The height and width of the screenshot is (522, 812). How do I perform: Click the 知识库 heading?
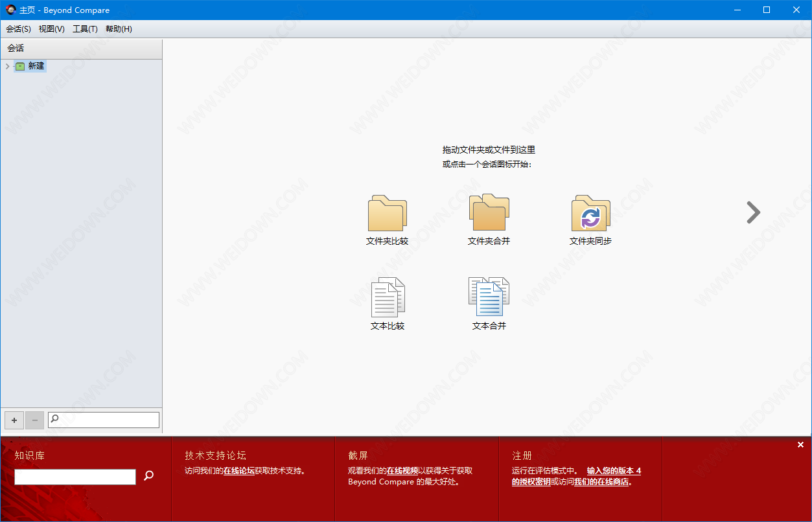tap(30, 456)
